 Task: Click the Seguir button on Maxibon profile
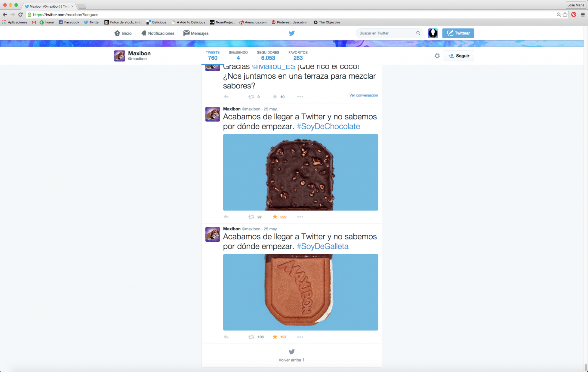[x=460, y=56]
